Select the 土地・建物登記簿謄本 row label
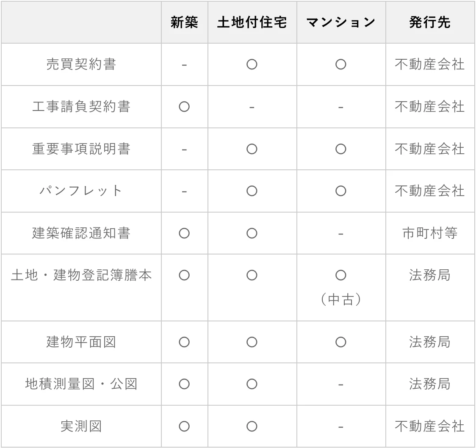 click(x=81, y=275)
